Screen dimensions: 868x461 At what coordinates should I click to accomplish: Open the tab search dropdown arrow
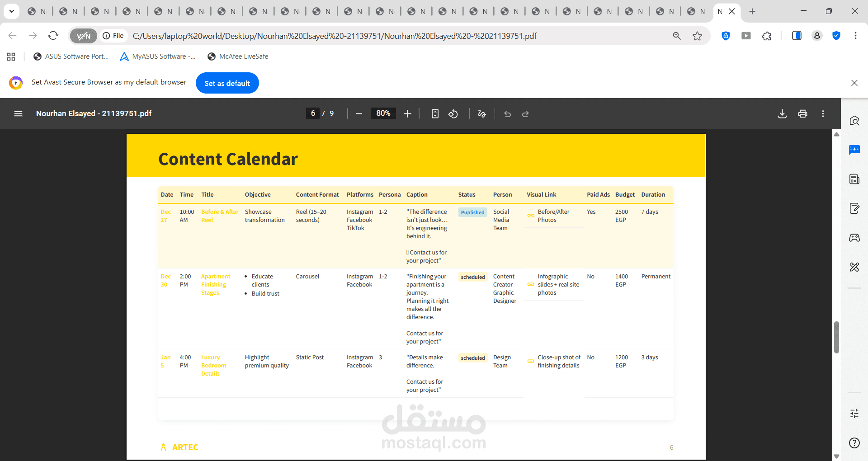click(x=12, y=11)
